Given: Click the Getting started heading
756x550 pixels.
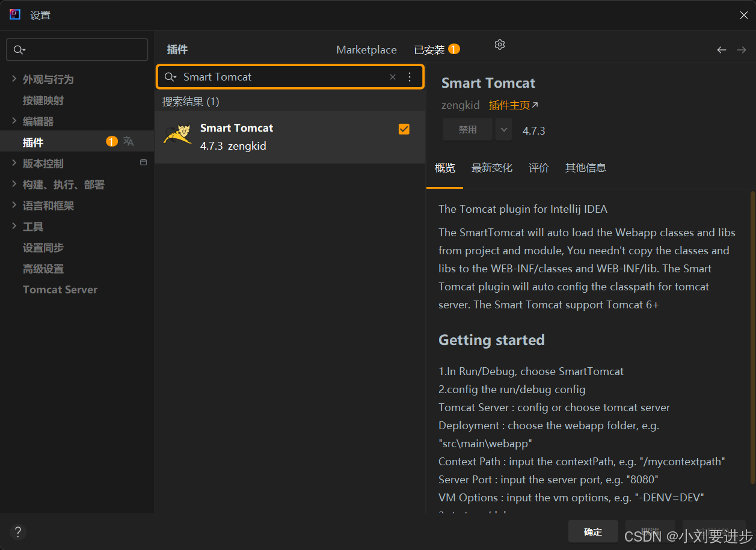Looking at the screenshot, I should [491, 340].
